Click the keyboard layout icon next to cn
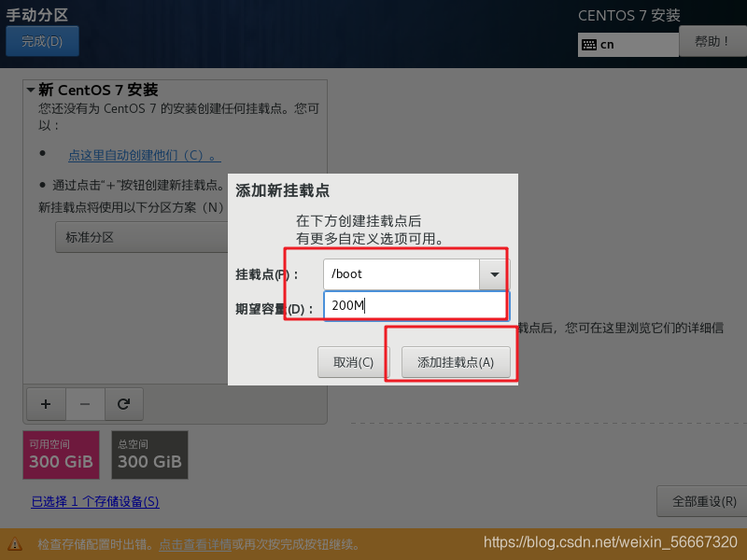The width and height of the screenshot is (747, 560). tap(589, 45)
